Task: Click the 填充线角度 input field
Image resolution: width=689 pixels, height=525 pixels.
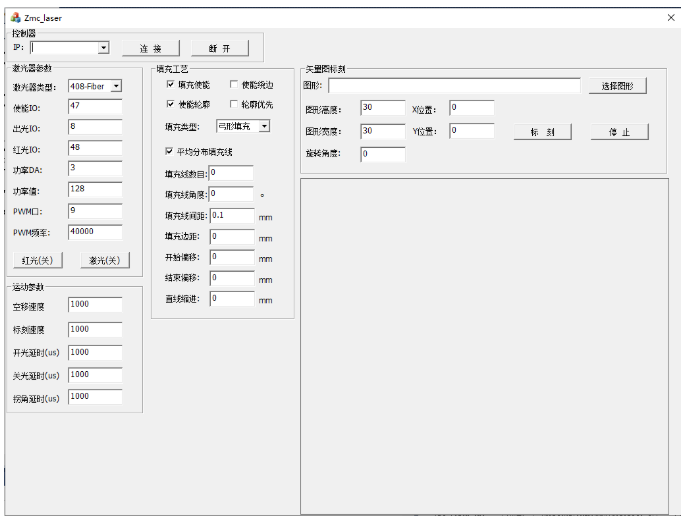Action: 231,195
